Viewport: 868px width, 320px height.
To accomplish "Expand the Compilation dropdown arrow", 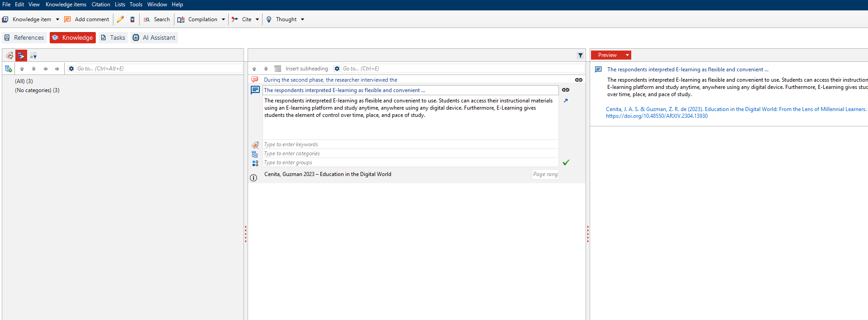I will pyautogui.click(x=223, y=19).
